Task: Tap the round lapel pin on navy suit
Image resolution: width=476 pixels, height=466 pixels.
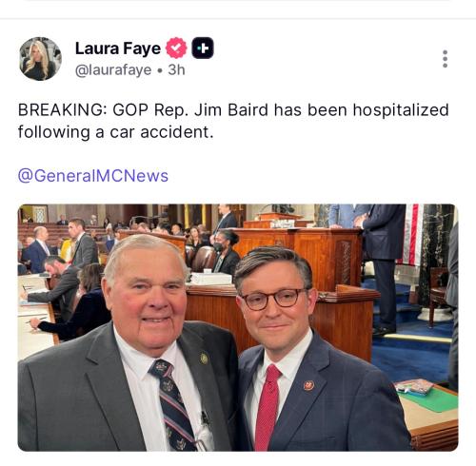Action: 308,385
